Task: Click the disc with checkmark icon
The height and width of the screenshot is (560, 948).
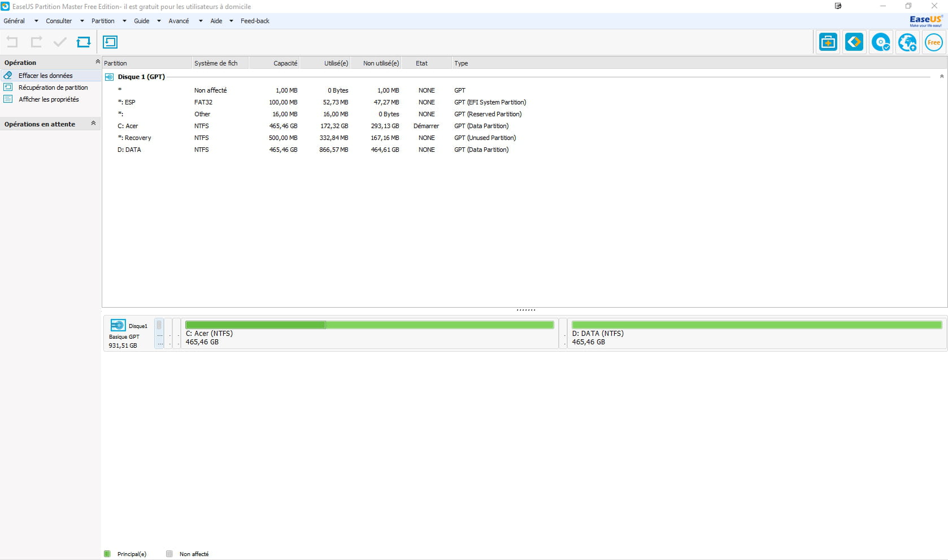Action: (881, 42)
